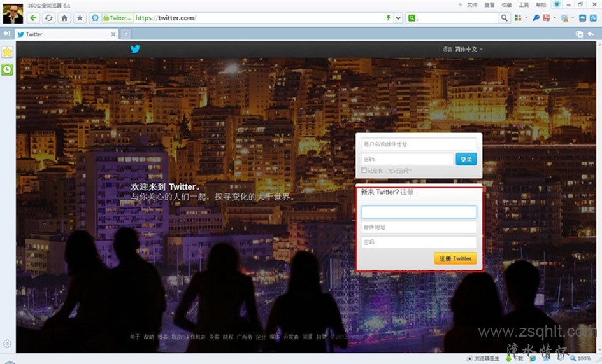Click the 关于 footer link
602x364 pixels.
tap(134, 337)
